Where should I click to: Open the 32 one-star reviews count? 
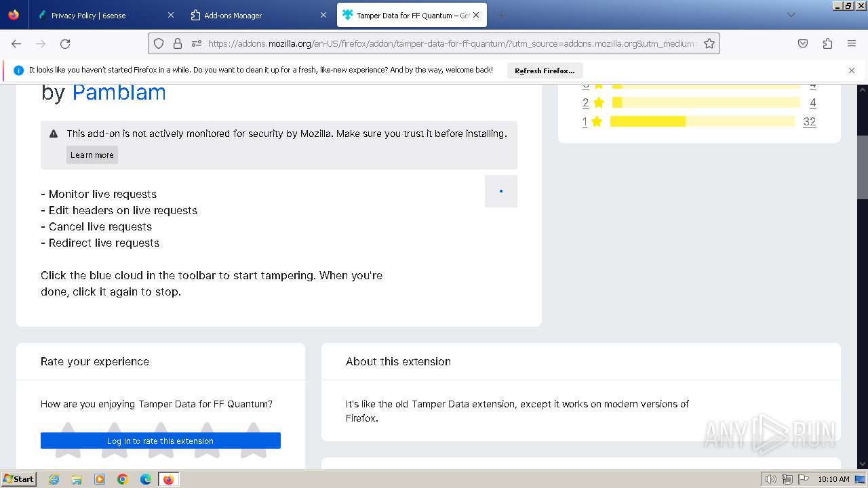pyautogui.click(x=809, y=121)
